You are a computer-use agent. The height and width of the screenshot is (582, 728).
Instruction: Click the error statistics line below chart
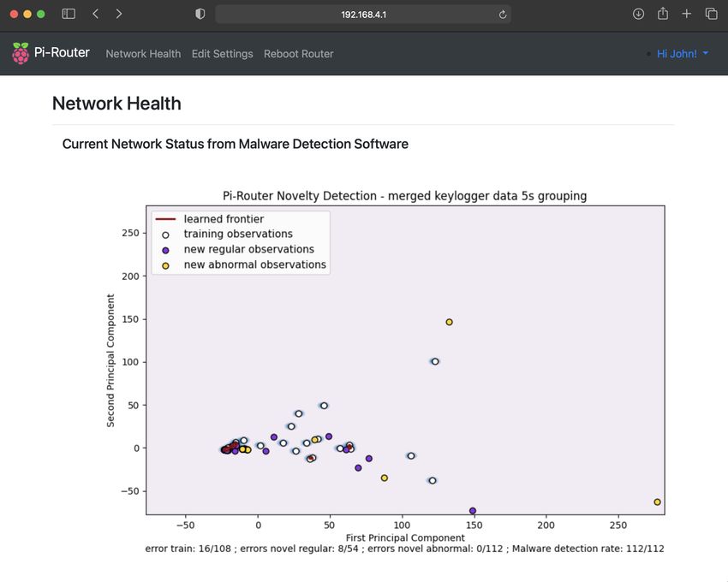pyautogui.click(x=404, y=549)
